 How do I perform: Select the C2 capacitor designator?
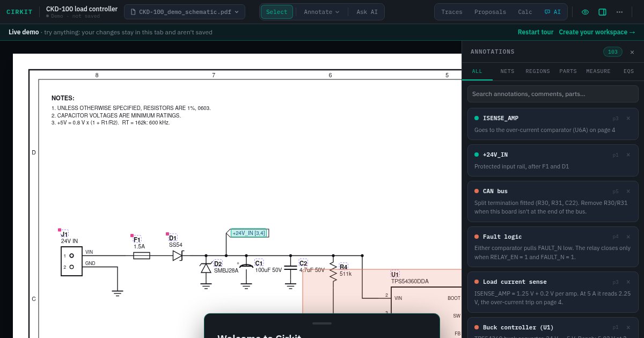tap(303, 263)
